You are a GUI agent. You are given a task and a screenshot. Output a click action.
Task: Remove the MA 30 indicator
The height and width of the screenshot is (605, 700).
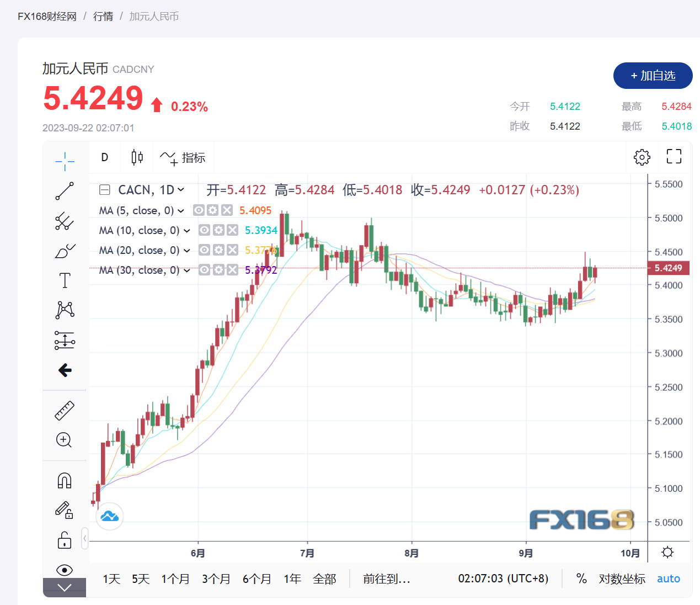click(233, 270)
